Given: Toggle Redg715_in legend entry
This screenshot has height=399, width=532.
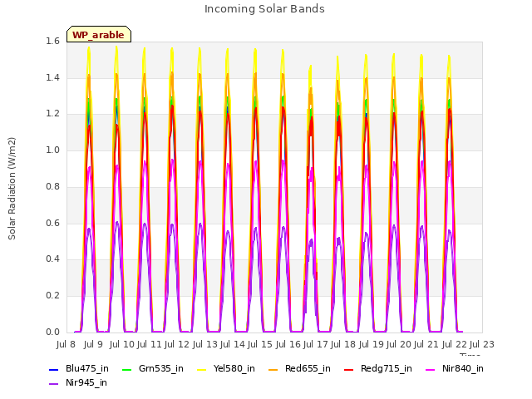Looking at the screenshot, I should [378, 369].
